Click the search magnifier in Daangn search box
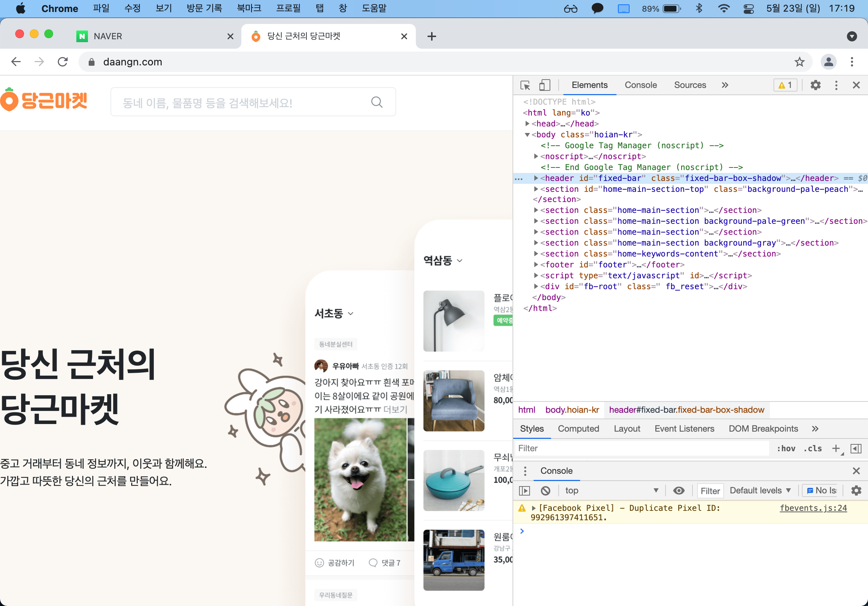The height and width of the screenshot is (606, 868). [x=377, y=102]
